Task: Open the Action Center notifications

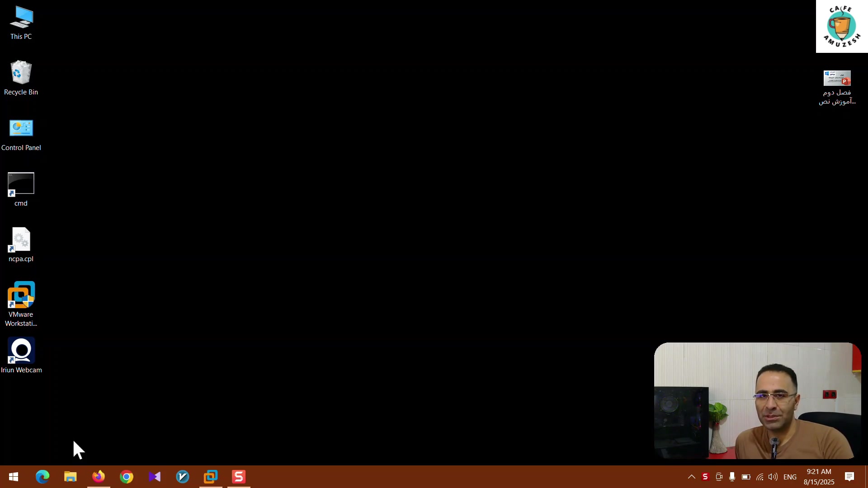Action: pyautogui.click(x=849, y=477)
